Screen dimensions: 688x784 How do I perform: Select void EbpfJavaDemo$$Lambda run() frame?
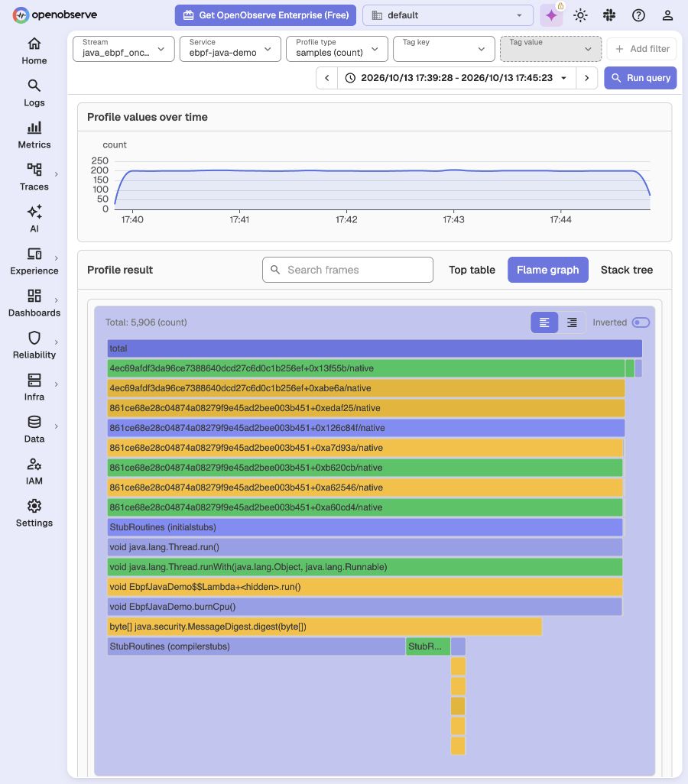point(365,587)
